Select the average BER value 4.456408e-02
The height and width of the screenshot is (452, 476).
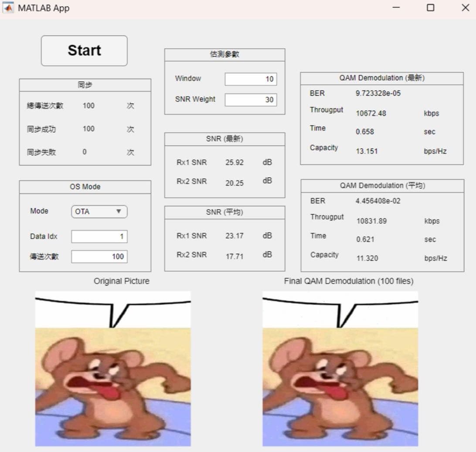[x=378, y=201]
